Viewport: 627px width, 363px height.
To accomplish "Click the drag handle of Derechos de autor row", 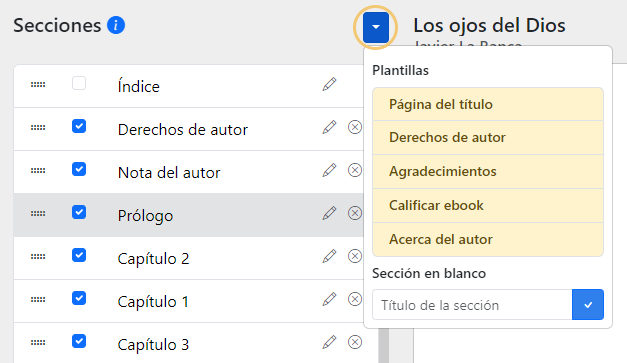I will tap(38, 128).
